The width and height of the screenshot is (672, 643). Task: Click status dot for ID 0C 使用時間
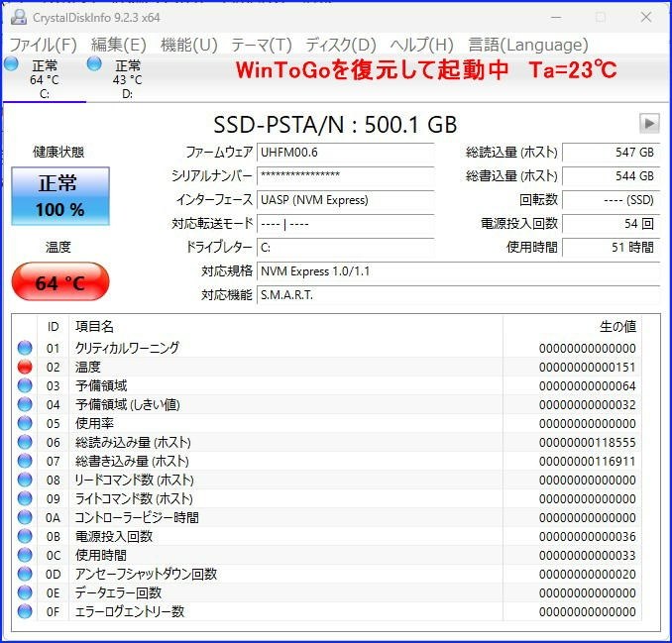25,555
